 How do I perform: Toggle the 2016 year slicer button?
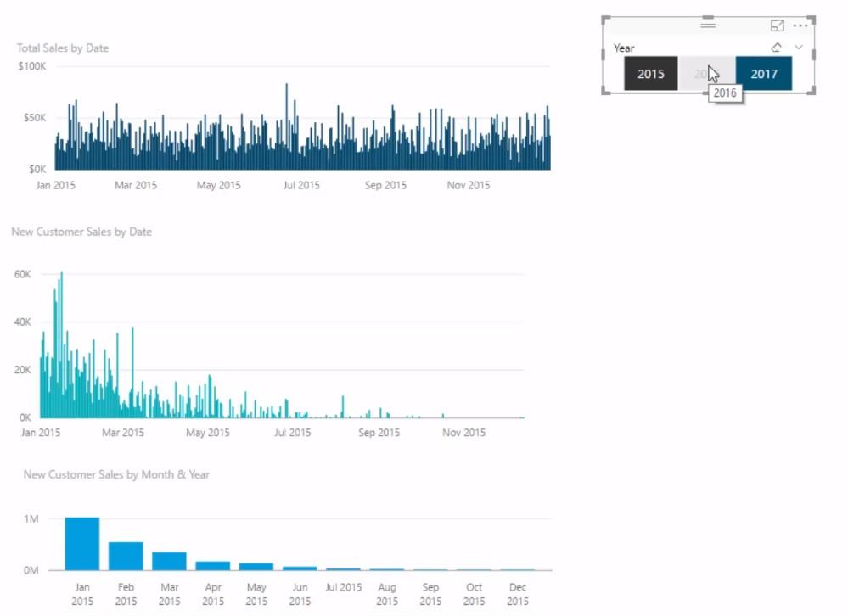[x=706, y=74]
